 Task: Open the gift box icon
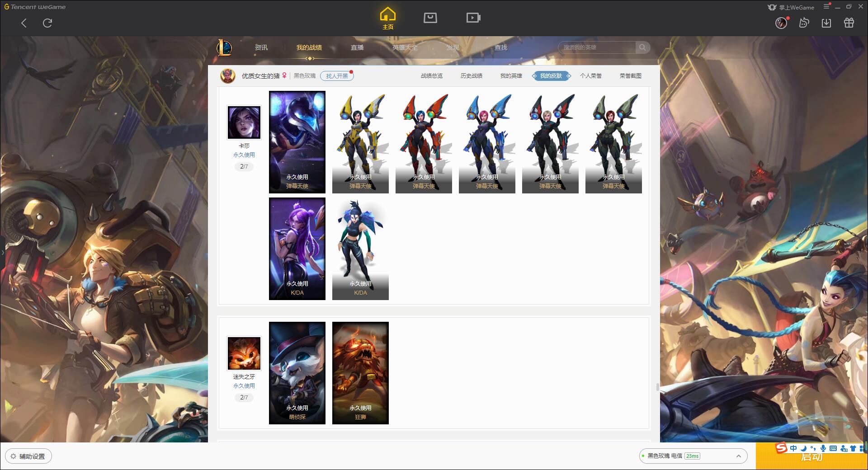point(849,23)
